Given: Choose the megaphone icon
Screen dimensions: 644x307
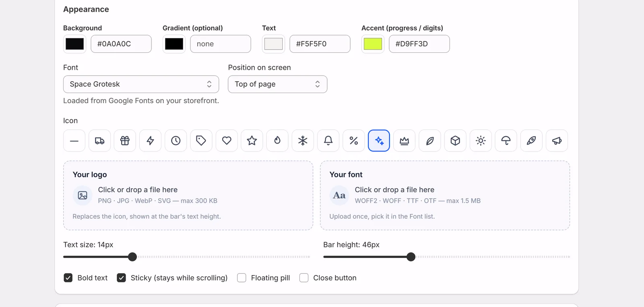Looking at the screenshot, I should click(x=557, y=141).
